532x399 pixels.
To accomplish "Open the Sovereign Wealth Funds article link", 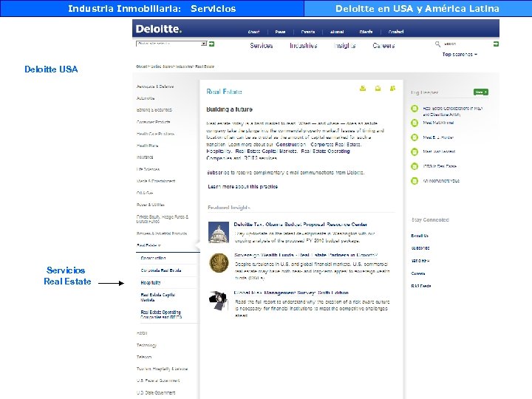I will pyautogui.click(x=306, y=255).
